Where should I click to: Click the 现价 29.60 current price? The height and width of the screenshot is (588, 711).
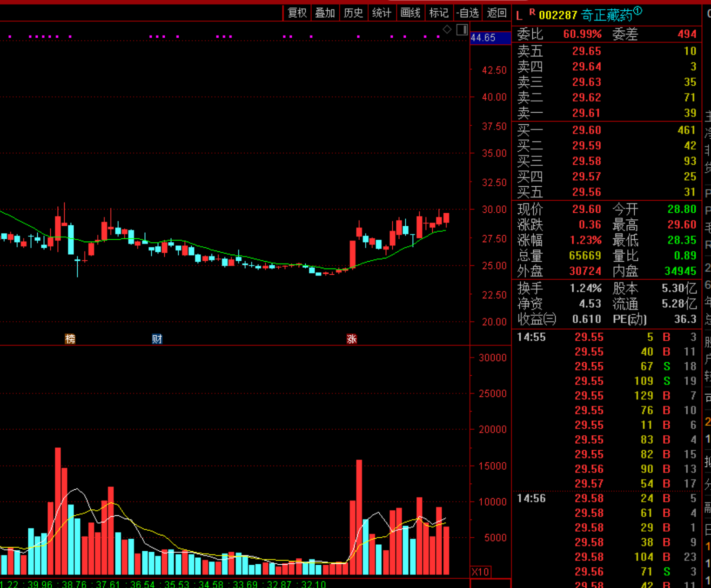587,209
